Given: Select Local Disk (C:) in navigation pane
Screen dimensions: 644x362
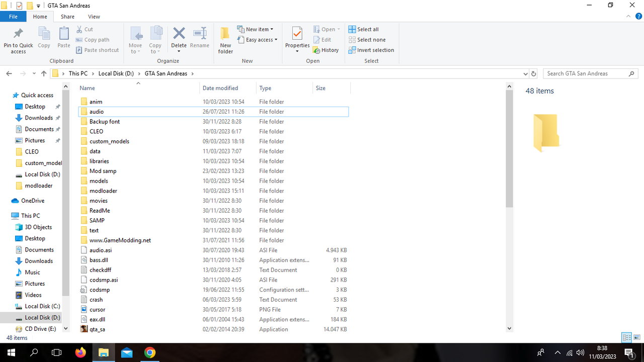Looking at the screenshot, I should pyautogui.click(x=42, y=306).
